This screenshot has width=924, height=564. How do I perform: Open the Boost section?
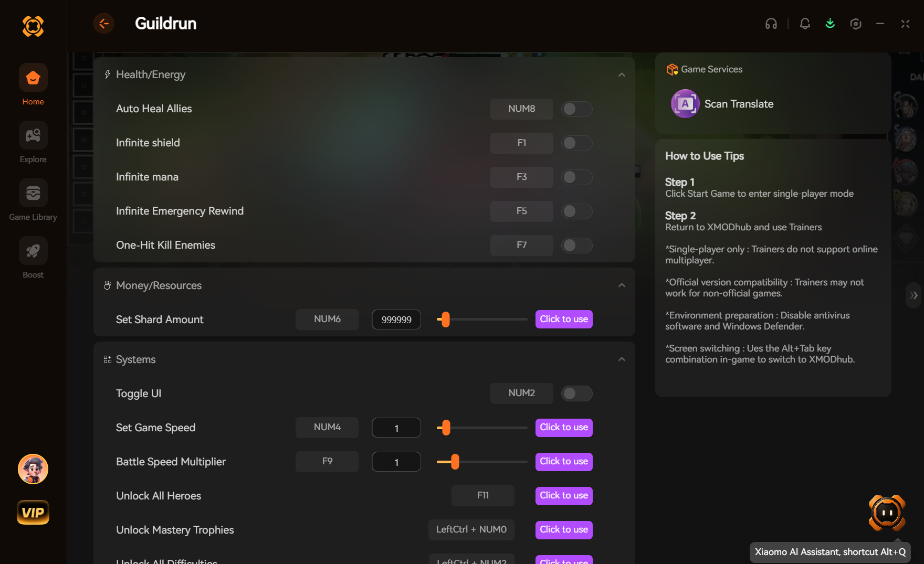coord(33,258)
